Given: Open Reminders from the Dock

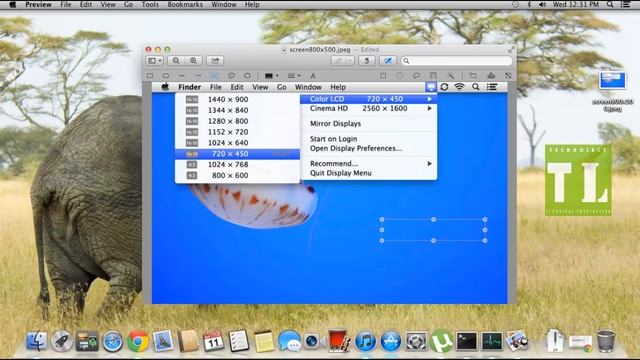Looking at the screenshot, I should click(x=239, y=341).
